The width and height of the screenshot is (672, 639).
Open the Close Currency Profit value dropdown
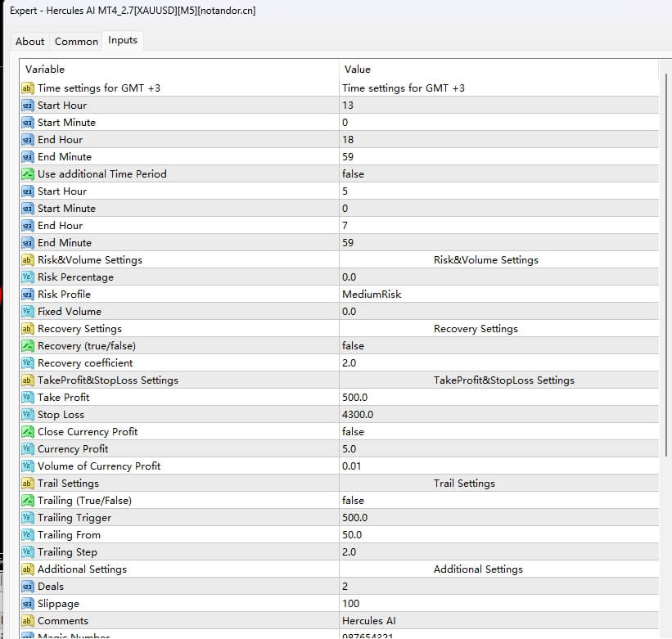click(x=354, y=432)
